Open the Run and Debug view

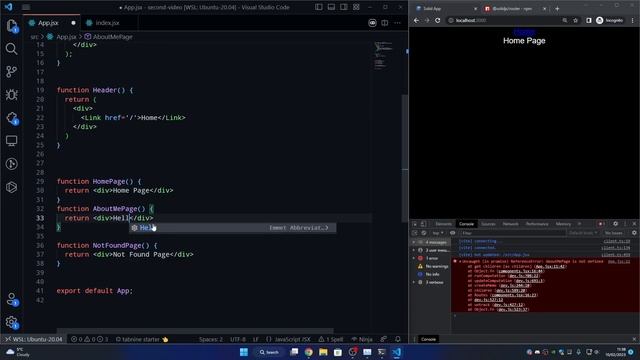click(11, 95)
